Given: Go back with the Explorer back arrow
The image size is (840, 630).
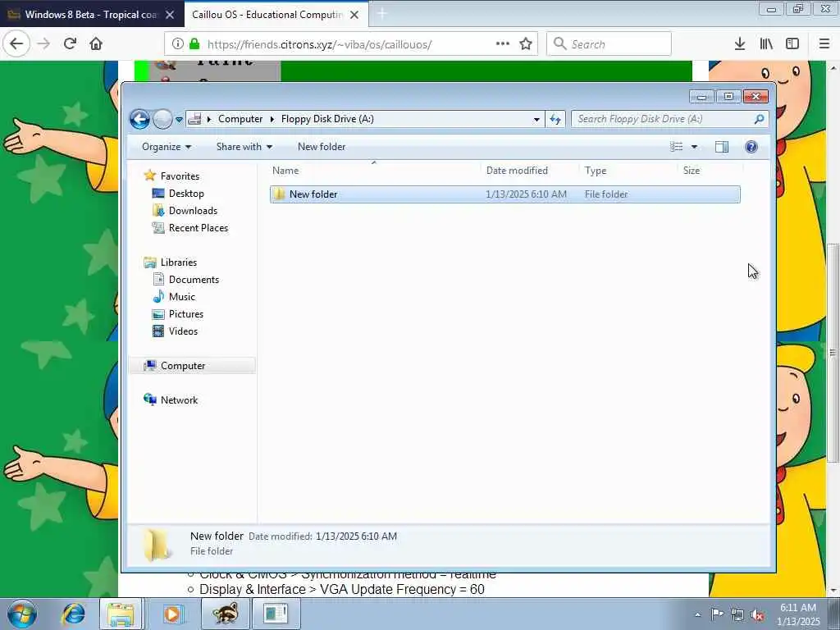Looking at the screenshot, I should (139, 119).
